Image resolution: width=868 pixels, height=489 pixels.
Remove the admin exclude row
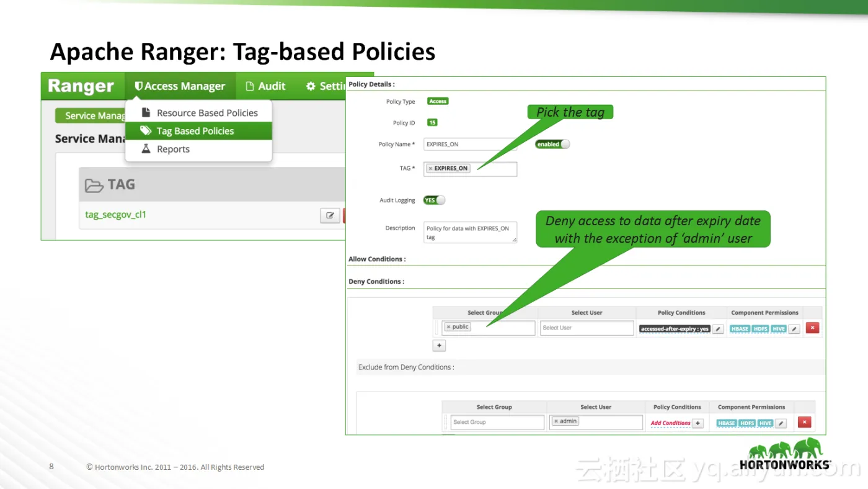click(x=804, y=423)
